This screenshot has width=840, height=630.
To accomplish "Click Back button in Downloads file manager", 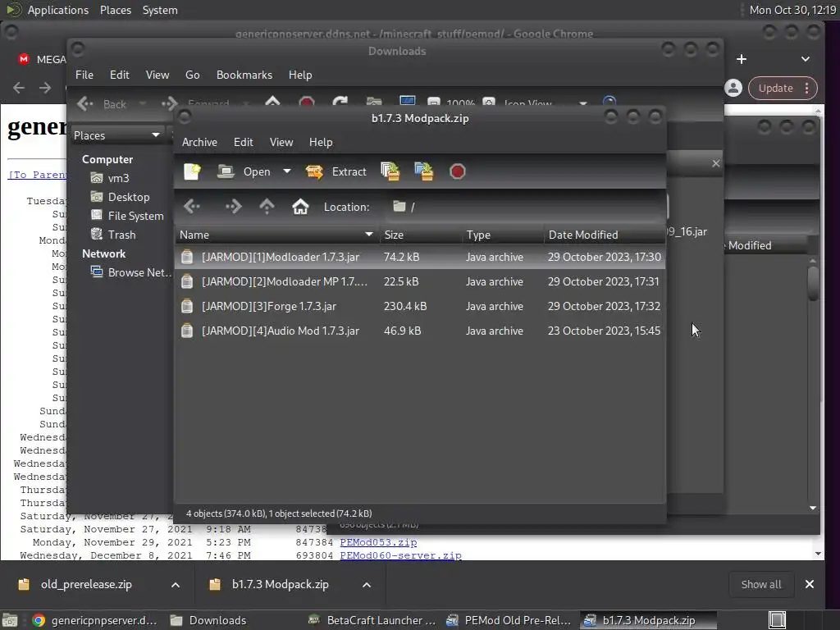I will point(102,104).
